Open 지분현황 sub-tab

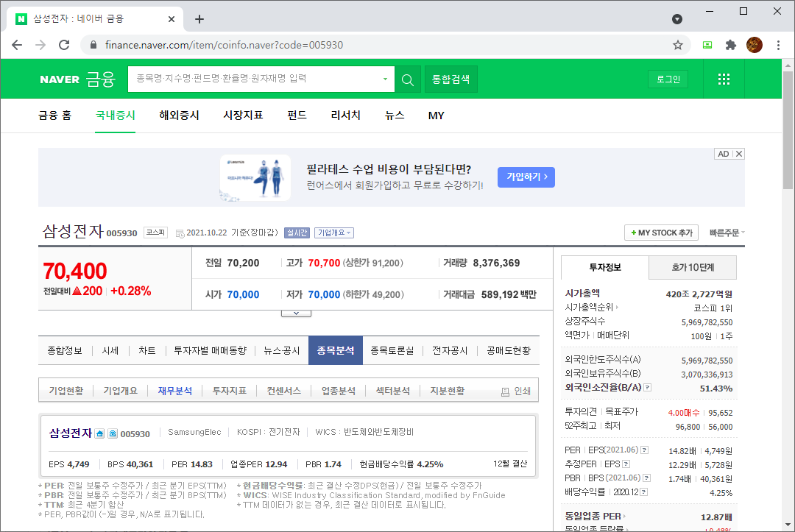448,391
